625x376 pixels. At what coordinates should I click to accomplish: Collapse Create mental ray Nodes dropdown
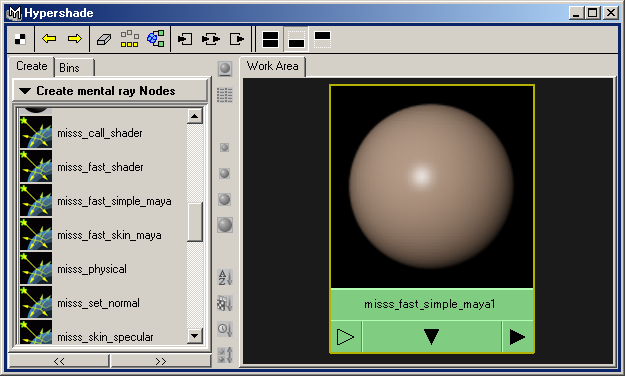pos(110,91)
